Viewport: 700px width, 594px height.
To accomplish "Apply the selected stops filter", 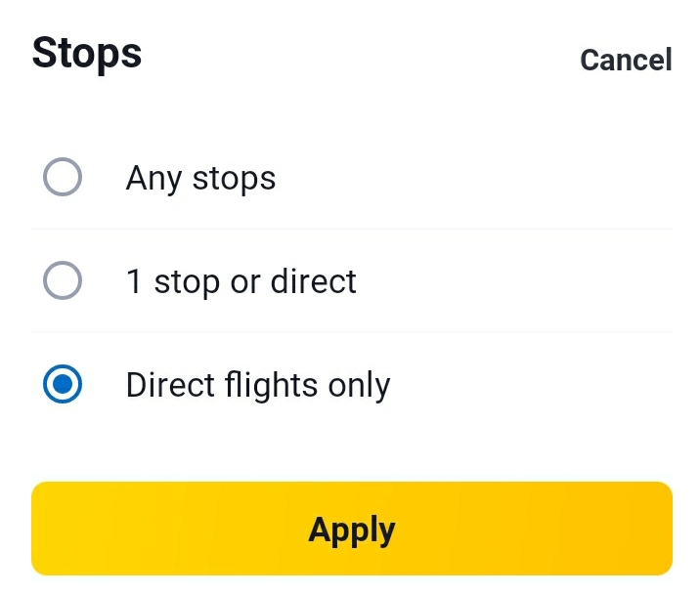I will click(x=352, y=529).
